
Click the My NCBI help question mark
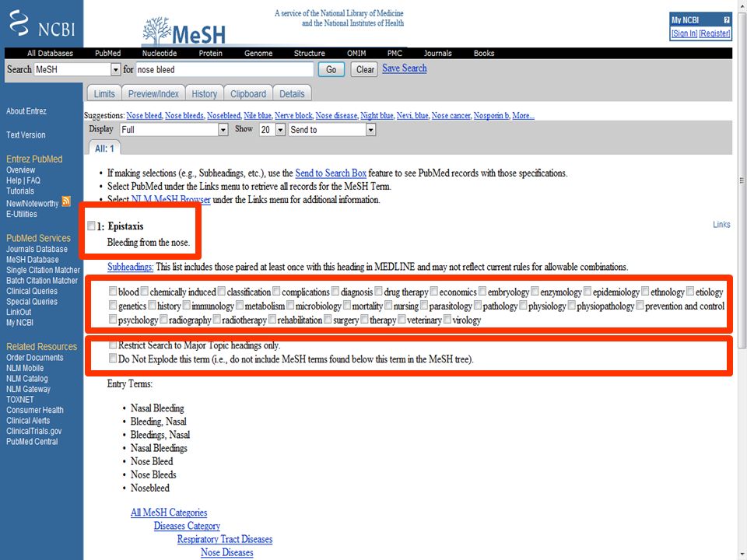726,20
